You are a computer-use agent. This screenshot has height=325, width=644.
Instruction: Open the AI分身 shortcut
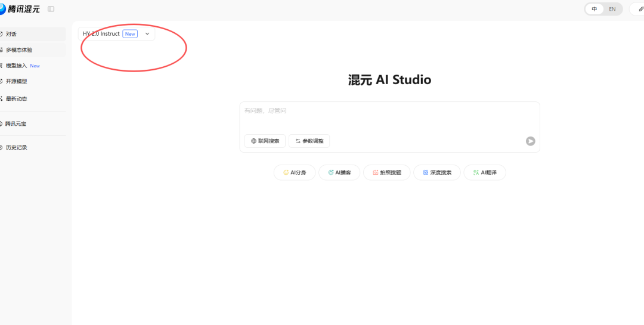pyautogui.click(x=295, y=172)
